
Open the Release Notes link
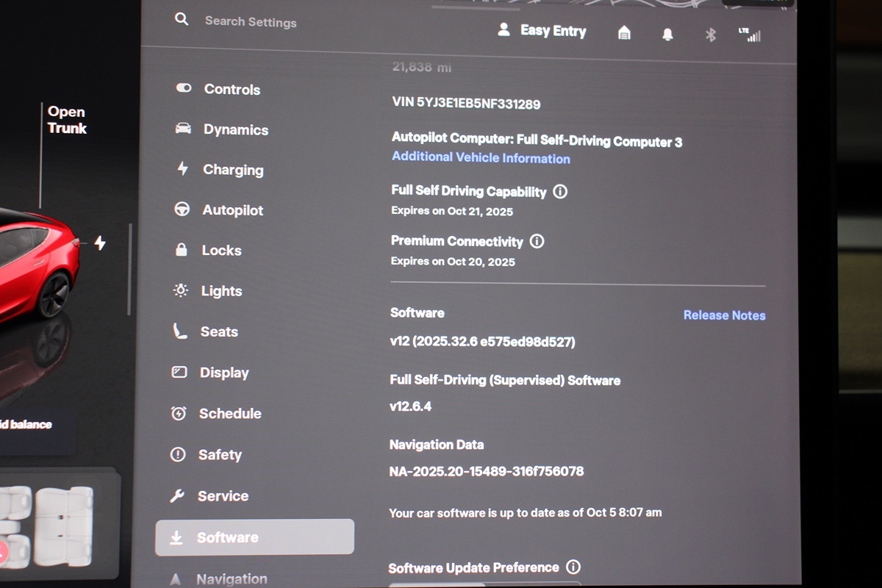pyautogui.click(x=724, y=315)
